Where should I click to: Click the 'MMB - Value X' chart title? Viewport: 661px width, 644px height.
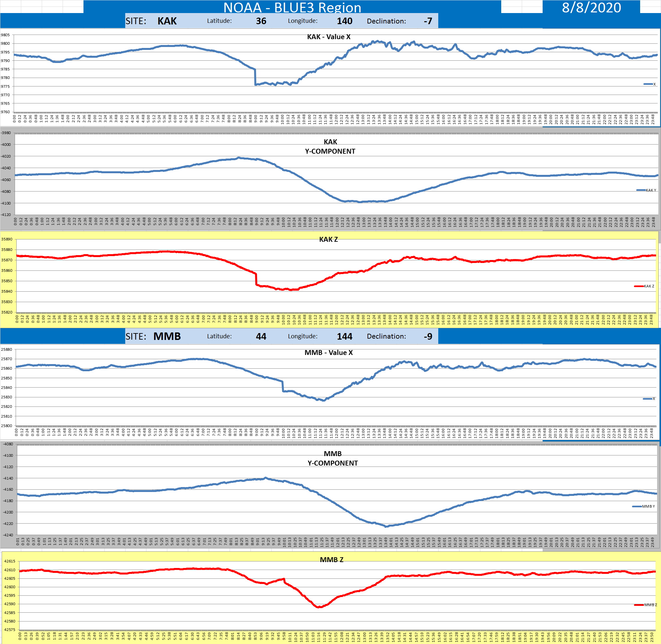(329, 352)
